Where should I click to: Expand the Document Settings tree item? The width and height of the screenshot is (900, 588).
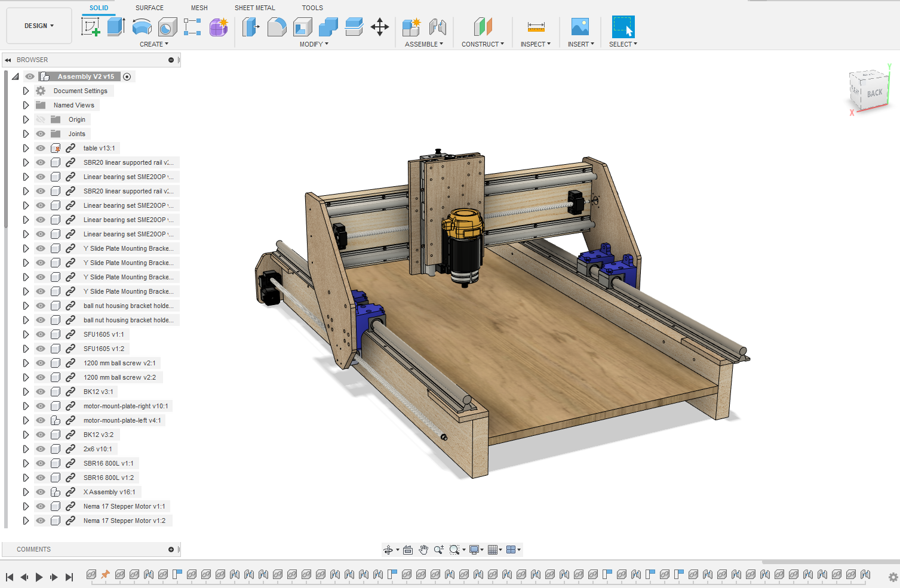26,91
